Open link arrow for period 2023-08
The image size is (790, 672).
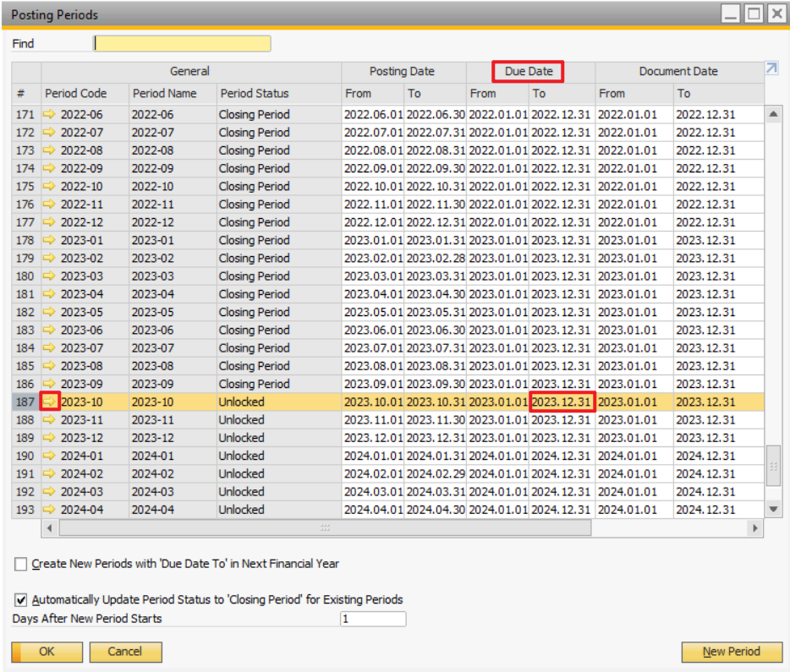coord(49,366)
